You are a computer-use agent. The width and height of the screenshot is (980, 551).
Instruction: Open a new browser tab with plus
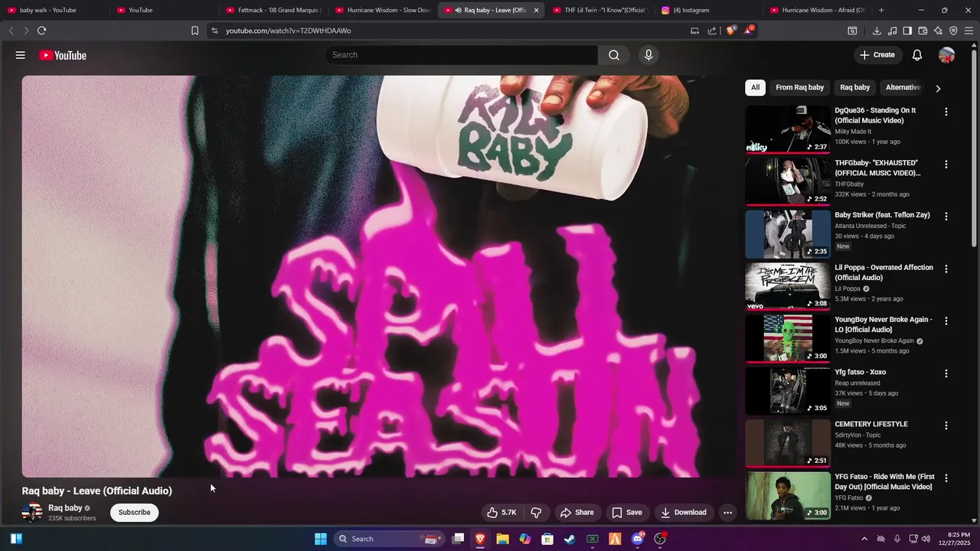881,10
